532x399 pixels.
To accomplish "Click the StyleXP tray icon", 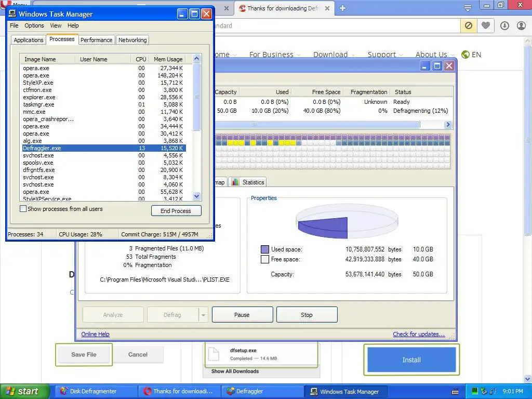I will (x=493, y=391).
